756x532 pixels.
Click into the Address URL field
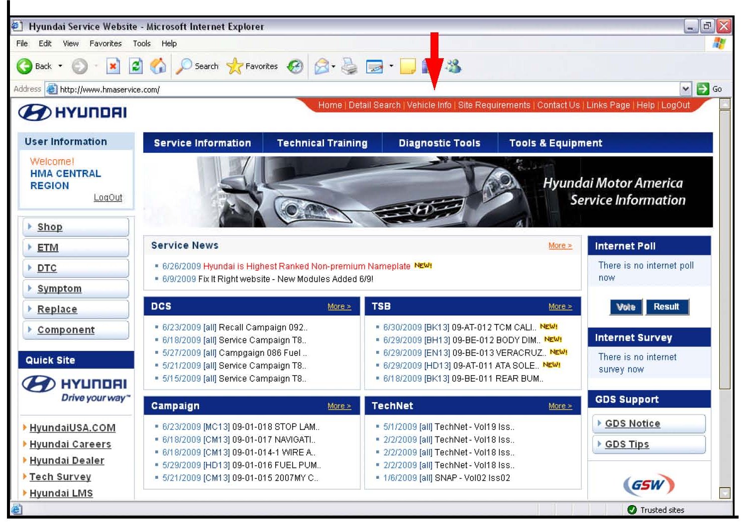coord(348,90)
